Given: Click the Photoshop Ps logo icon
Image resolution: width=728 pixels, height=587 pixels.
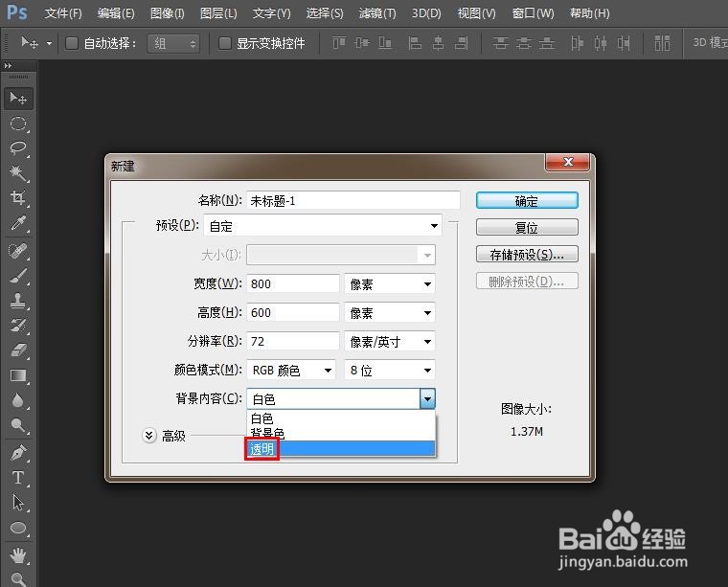Looking at the screenshot, I should (x=17, y=12).
